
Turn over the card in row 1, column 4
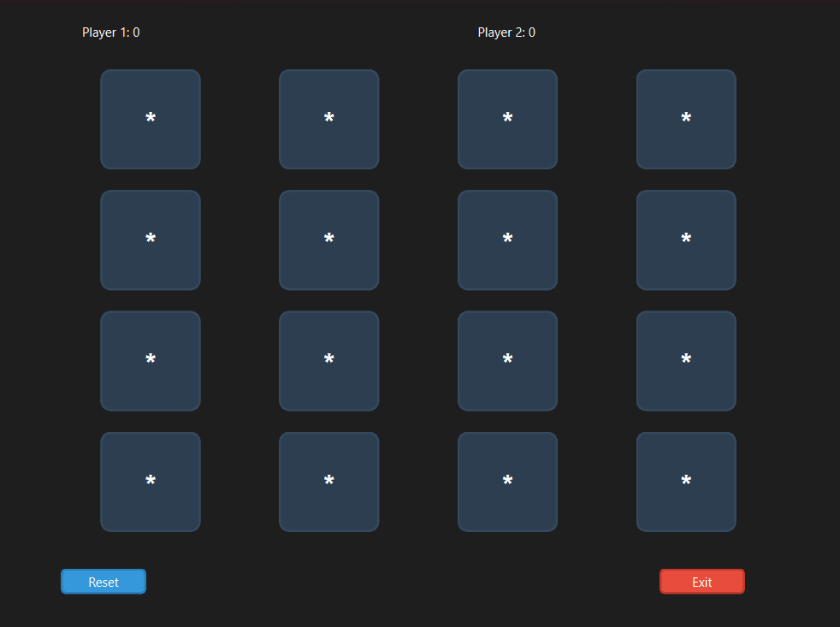[686, 120]
